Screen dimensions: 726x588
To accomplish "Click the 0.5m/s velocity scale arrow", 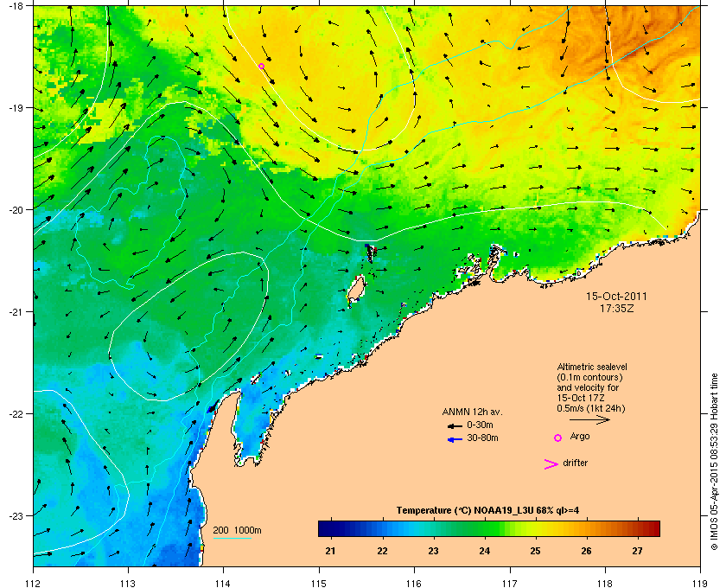I will click(x=589, y=420).
